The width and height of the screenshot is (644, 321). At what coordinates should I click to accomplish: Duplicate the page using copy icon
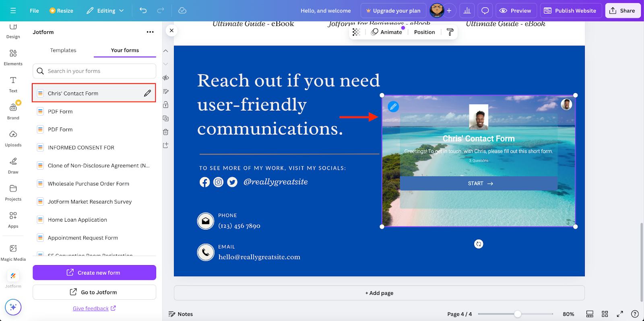pyautogui.click(x=165, y=118)
